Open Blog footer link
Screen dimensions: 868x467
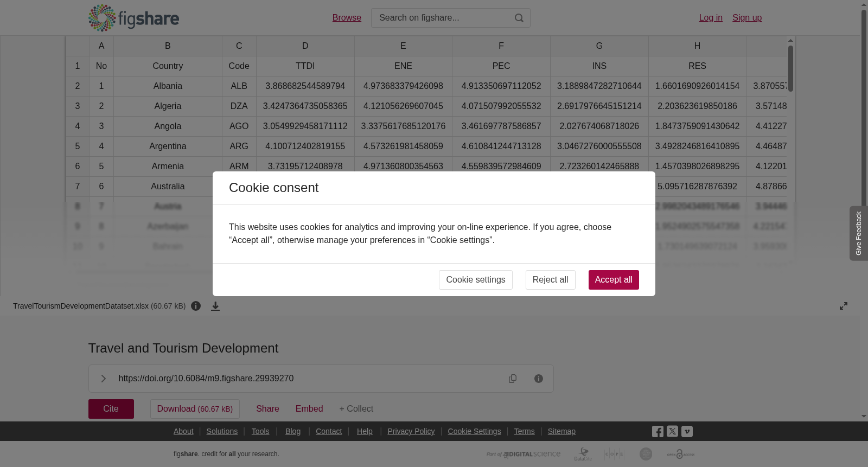click(x=293, y=431)
